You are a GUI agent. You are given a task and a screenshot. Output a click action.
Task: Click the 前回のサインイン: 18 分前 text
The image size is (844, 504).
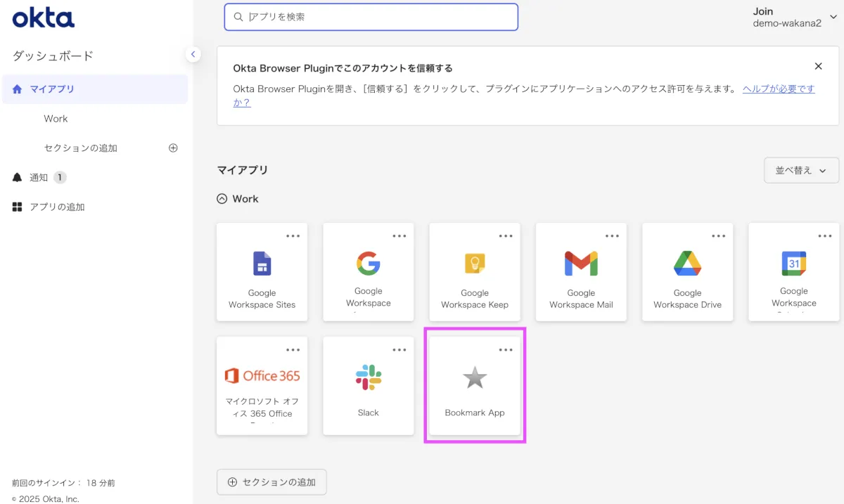(63, 483)
